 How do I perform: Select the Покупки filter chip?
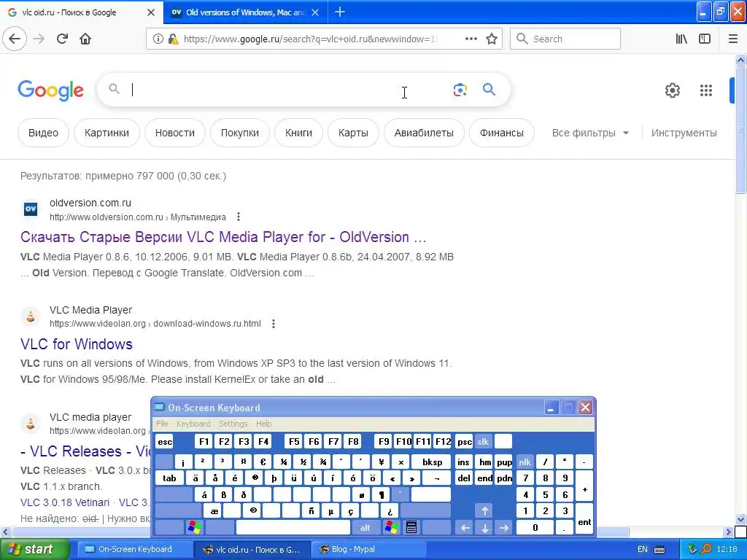click(239, 133)
